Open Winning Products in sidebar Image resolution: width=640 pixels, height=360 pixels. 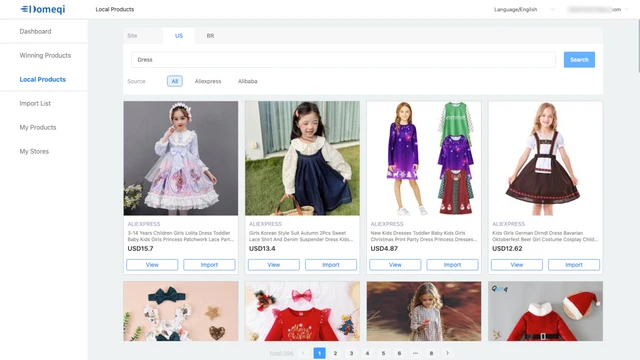[45, 56]
